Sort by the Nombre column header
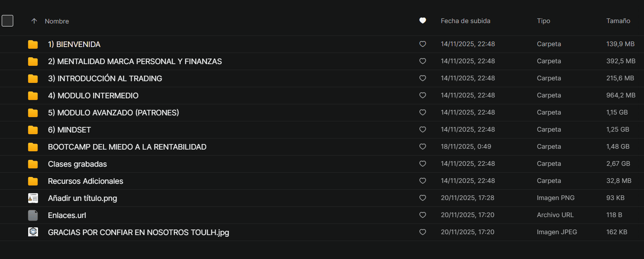 [57, 21]
